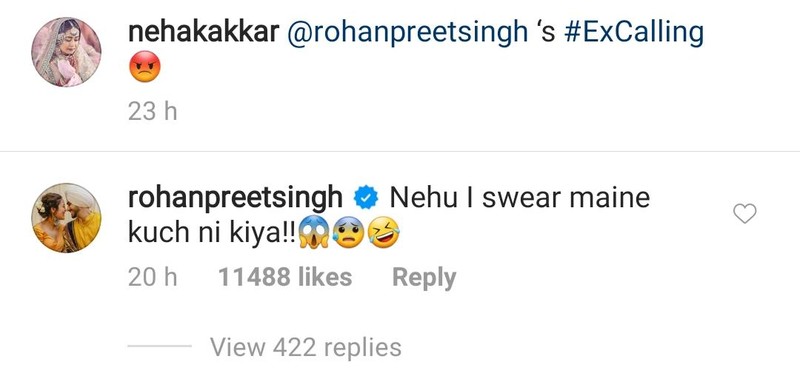
Task: Click the 'kuch ni kiya!!' comment text
Action: click(x=212, y=234)
